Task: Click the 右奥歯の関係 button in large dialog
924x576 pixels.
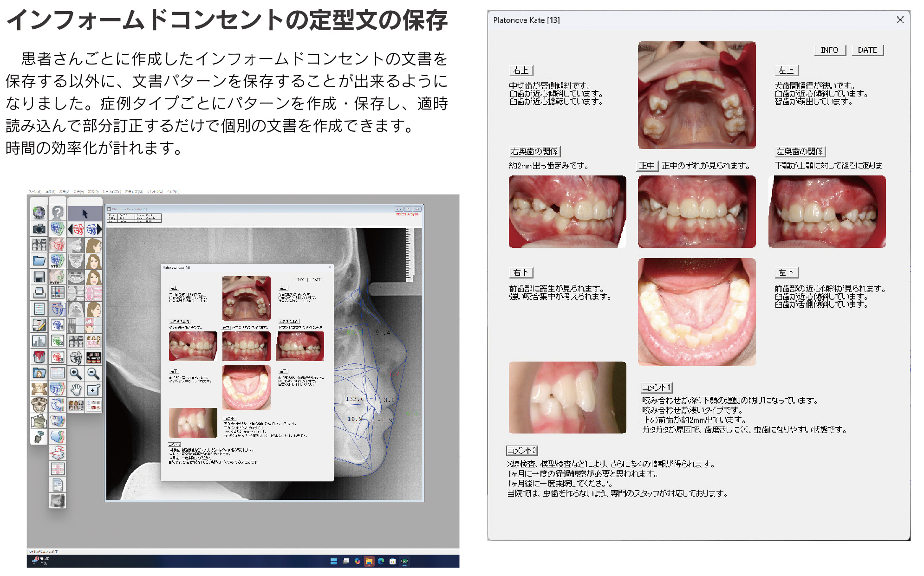Action: (x=535, y=151)
